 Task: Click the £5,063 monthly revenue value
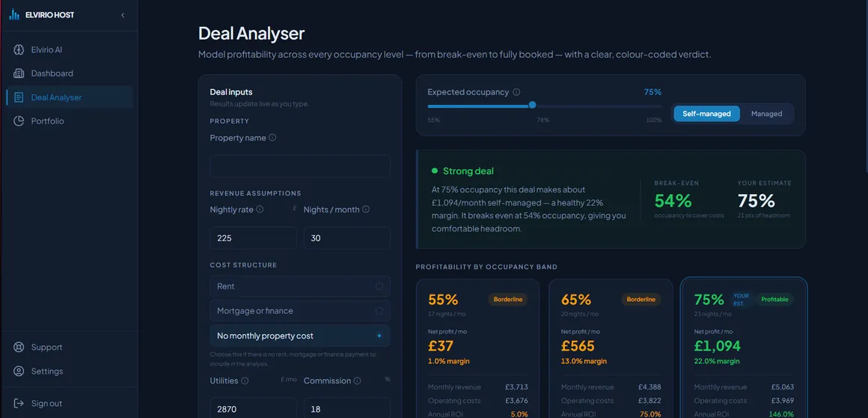pos(782,387)
